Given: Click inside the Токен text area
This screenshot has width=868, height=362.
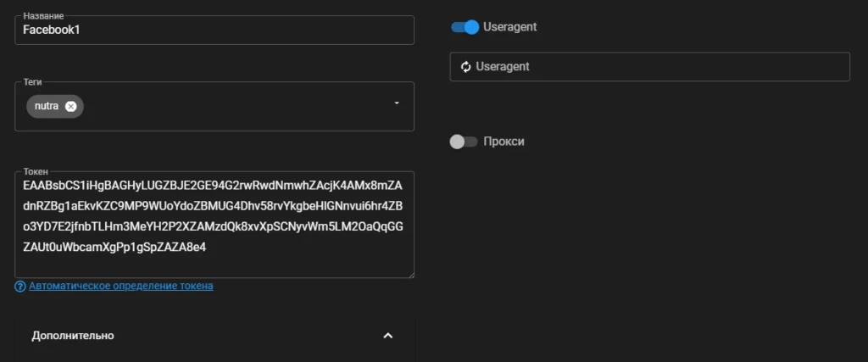Looking at the screenshot, I should [214, 225].
